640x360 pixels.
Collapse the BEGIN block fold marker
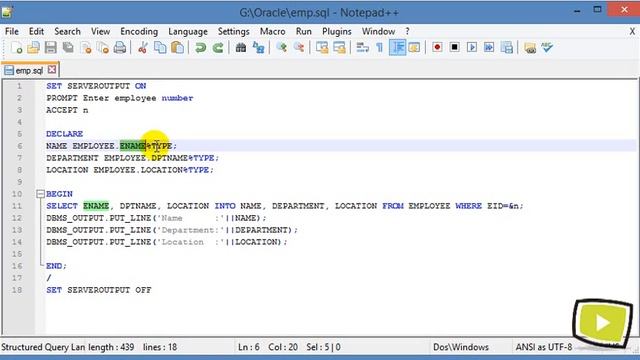(40, 194)
